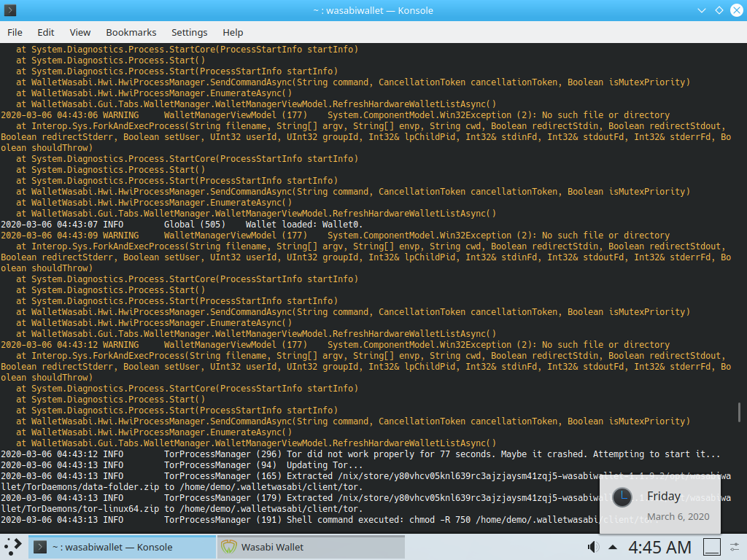Switch to the Wasabi Wallet taskbar entry
This screenshot has width=747, height=560.
tap(311, 547)
